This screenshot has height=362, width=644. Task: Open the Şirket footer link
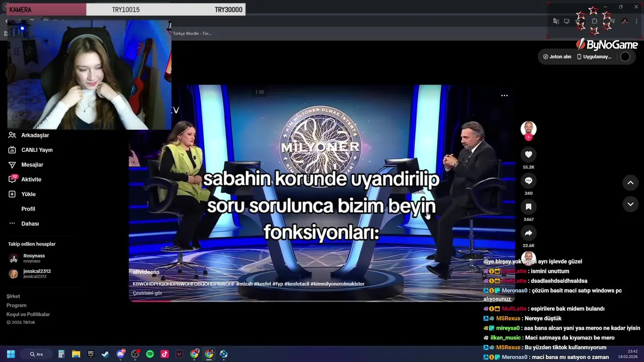pyautogui.click(x=13, y=296)
